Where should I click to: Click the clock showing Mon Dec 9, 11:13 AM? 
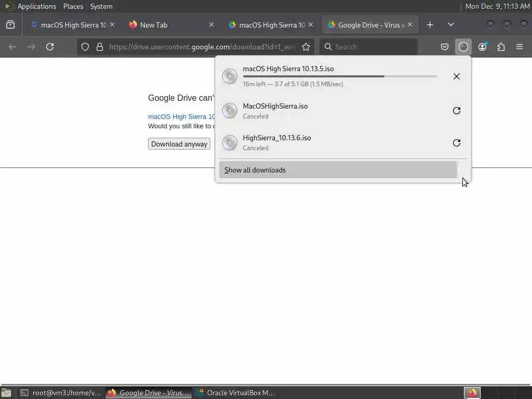tap(497, 6)
